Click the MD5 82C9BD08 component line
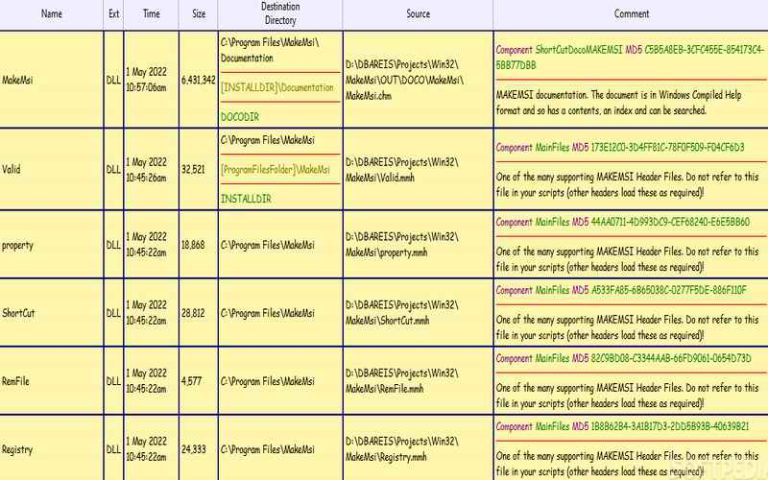 (x=624, y=358)
